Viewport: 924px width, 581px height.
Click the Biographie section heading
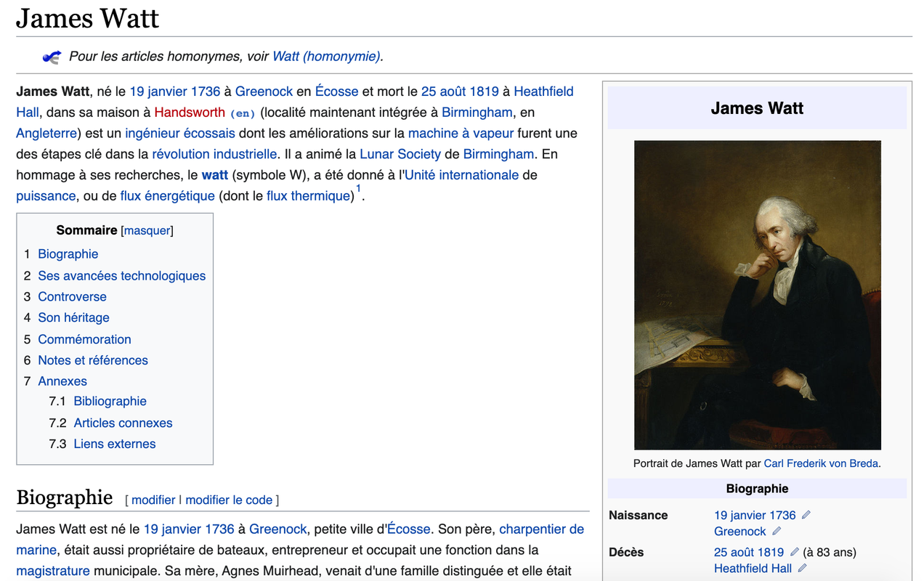(65, 497)
